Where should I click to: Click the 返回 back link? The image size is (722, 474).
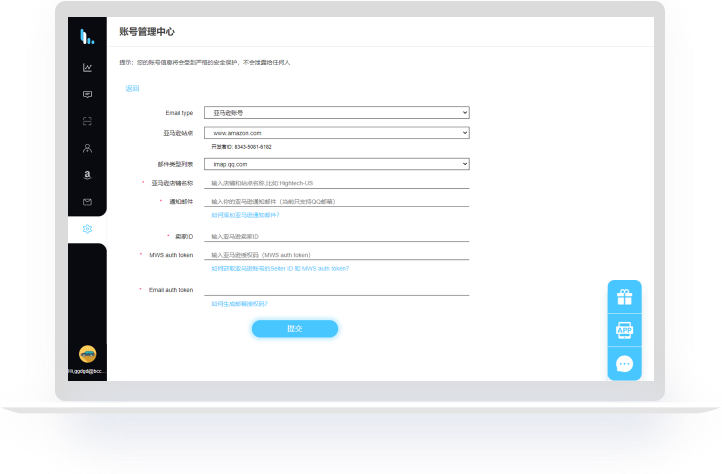coord(132,88)
